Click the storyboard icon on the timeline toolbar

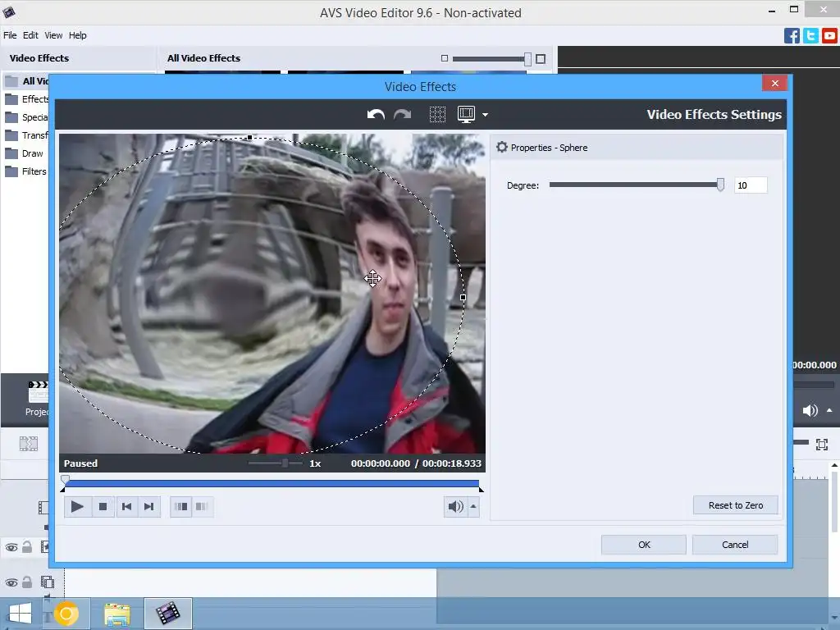29,444
